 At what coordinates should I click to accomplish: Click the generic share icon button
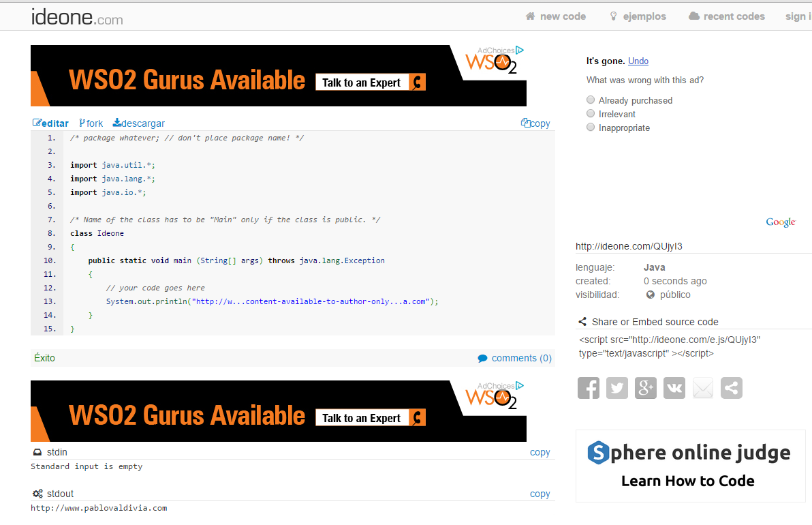731,388
